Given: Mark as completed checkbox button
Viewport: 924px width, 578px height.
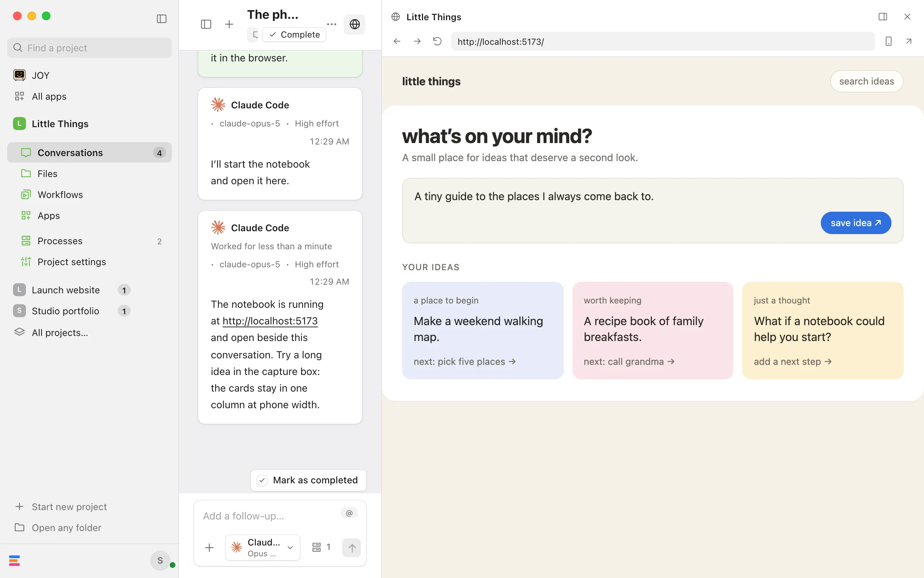Looking at the screenshot, I should click(309, 480).
